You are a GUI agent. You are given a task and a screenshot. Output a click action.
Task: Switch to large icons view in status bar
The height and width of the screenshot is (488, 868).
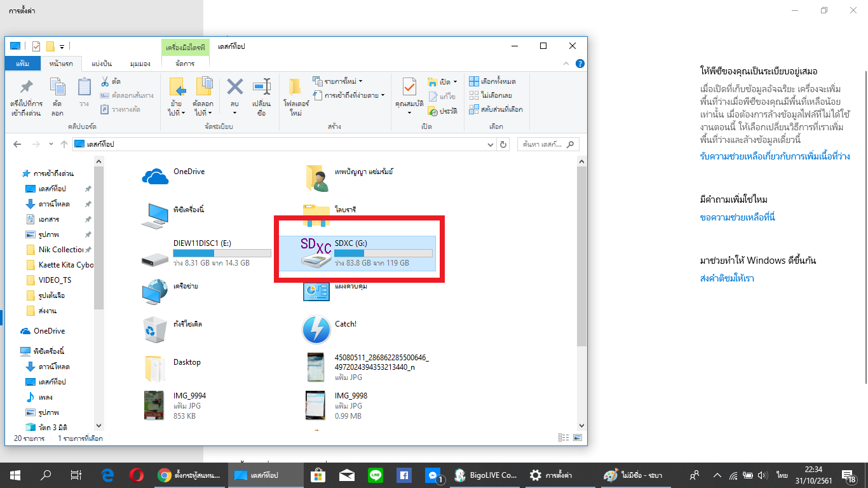pyautogui.click(x=578, y=438)
